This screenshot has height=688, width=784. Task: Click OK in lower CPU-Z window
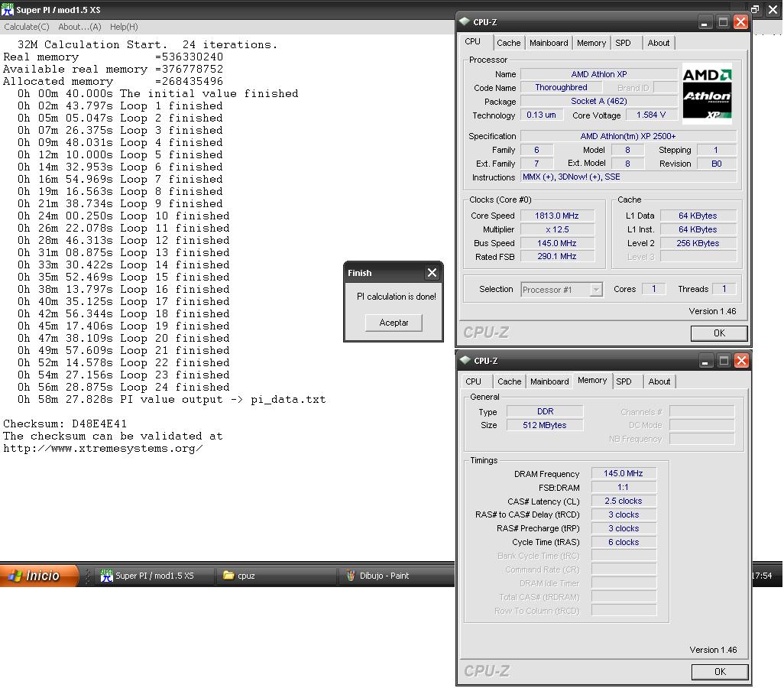pos(720,672)
